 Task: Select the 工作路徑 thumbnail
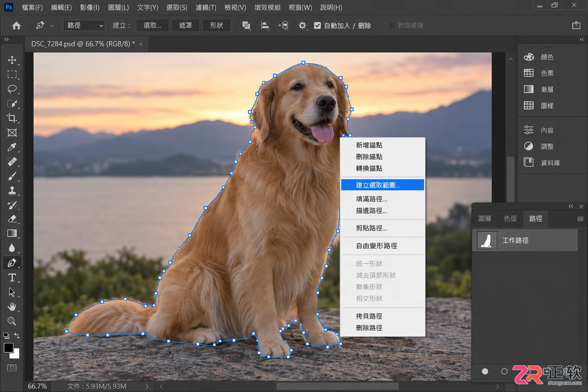487,241
